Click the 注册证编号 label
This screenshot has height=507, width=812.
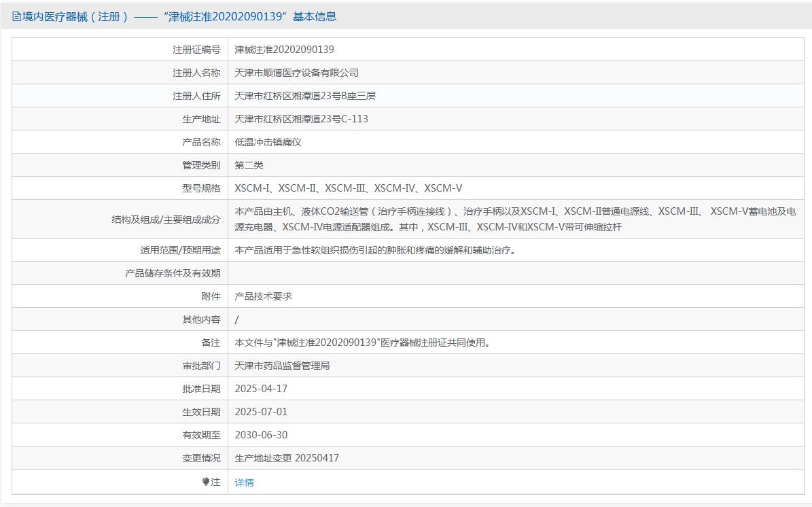[x=196, y=50]
